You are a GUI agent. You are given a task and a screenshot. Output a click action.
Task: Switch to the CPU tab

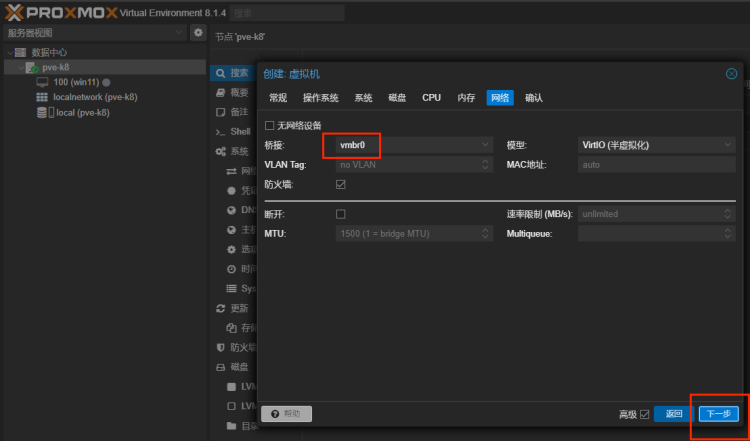[x=431, y=98]
